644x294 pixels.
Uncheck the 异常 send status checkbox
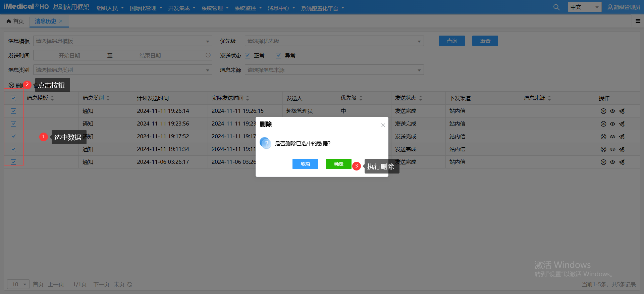pyautogui.click(x=278, y=56)
